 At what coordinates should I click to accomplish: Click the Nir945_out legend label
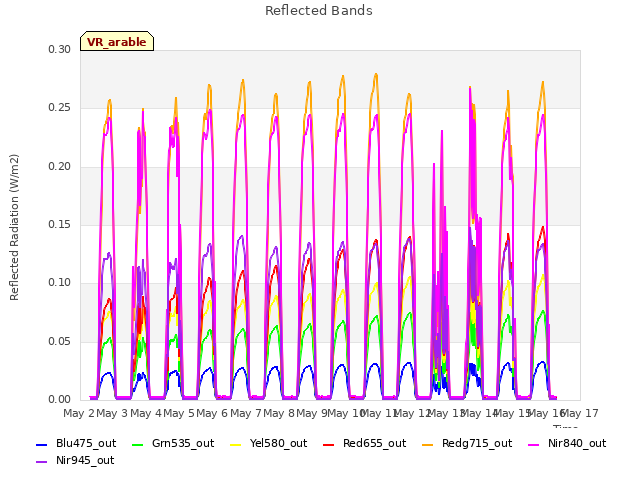point(85,460)
